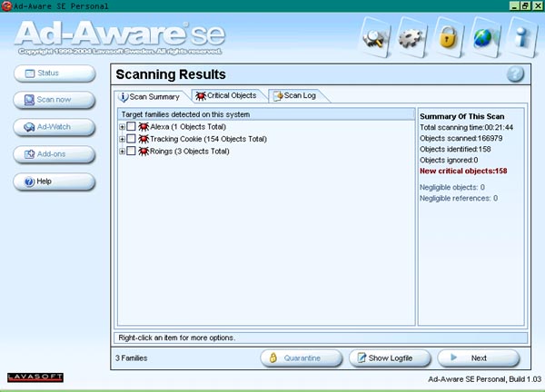Tick the Roings family checkbox
This screenshot has width=545, height=392.
click(x=131, y=151)
